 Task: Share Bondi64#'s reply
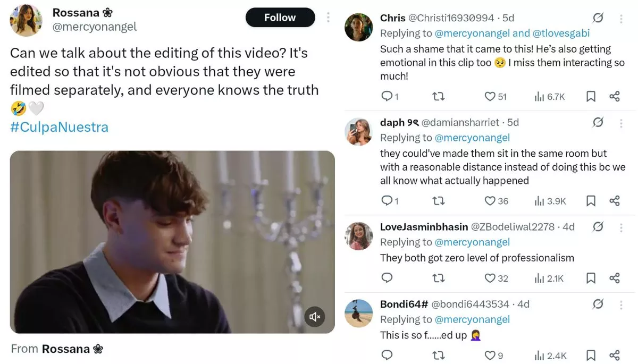coord(615,355)
